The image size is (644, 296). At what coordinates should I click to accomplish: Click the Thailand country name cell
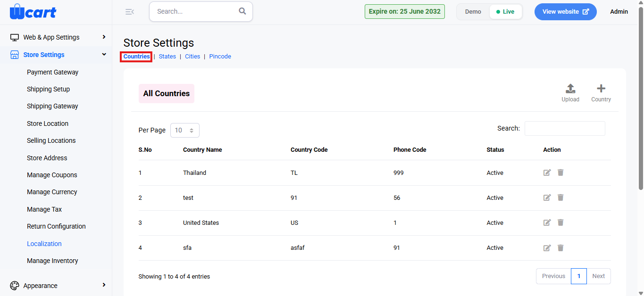(194, 173)
